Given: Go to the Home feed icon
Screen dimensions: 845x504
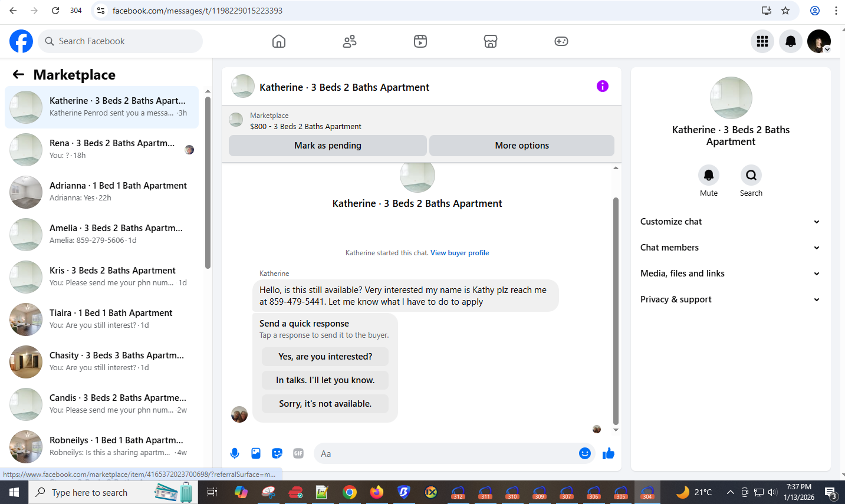Looking at the screenshot, I should pos(279,41).
